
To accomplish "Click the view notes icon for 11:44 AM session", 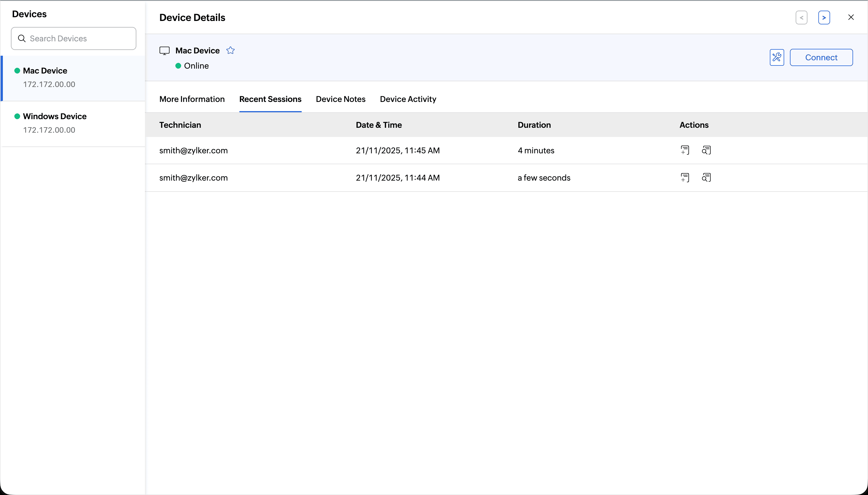I will pos(706,177).
